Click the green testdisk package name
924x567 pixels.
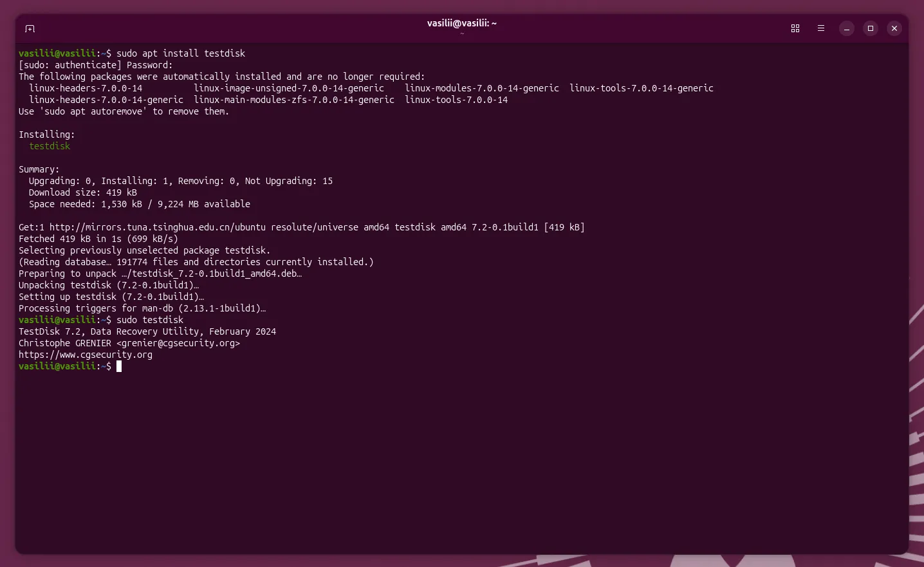point(50,146)
